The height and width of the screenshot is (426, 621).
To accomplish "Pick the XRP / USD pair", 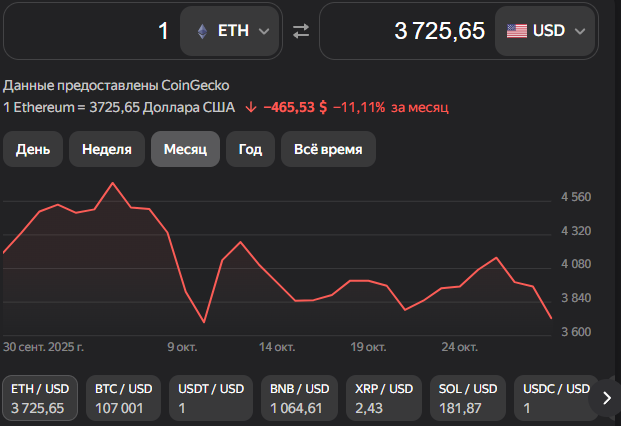I will [383, 398].
